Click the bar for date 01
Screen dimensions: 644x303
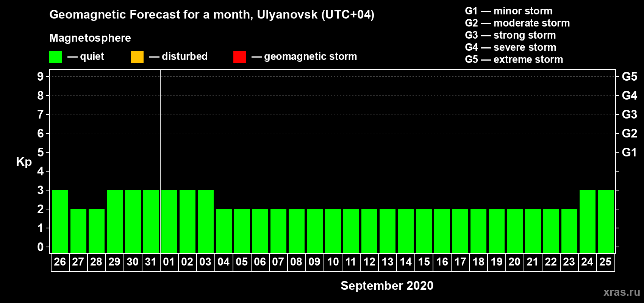[x=169, y=221]
